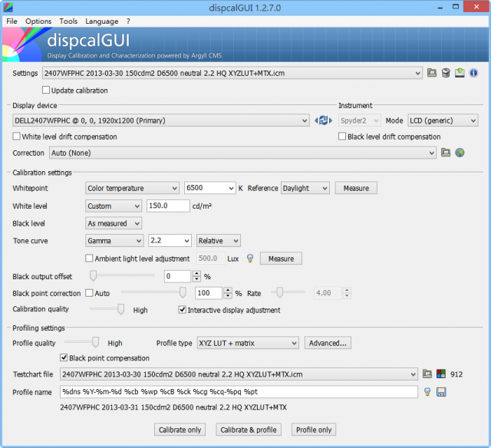Open the Relative gamma type dropdown
Screen dimensions: 491x448
[x=218, y=241]
